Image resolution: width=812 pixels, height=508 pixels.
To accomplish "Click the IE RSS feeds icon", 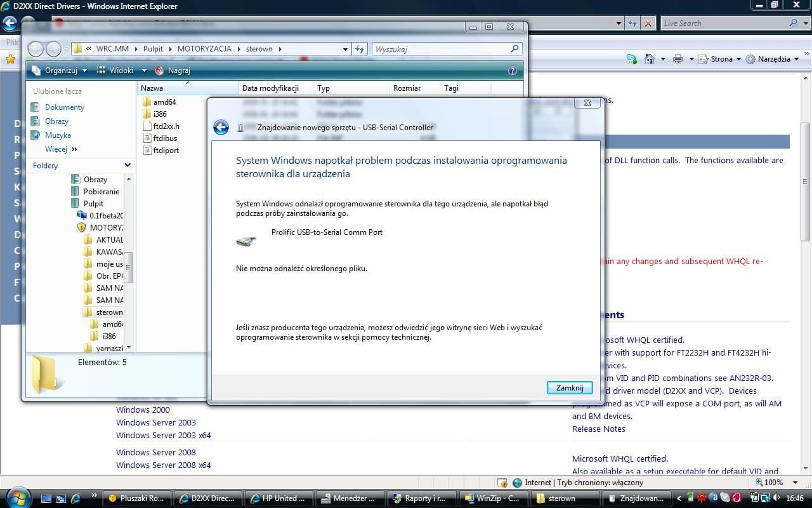I will pyautogui.click(x=631, y=58).
